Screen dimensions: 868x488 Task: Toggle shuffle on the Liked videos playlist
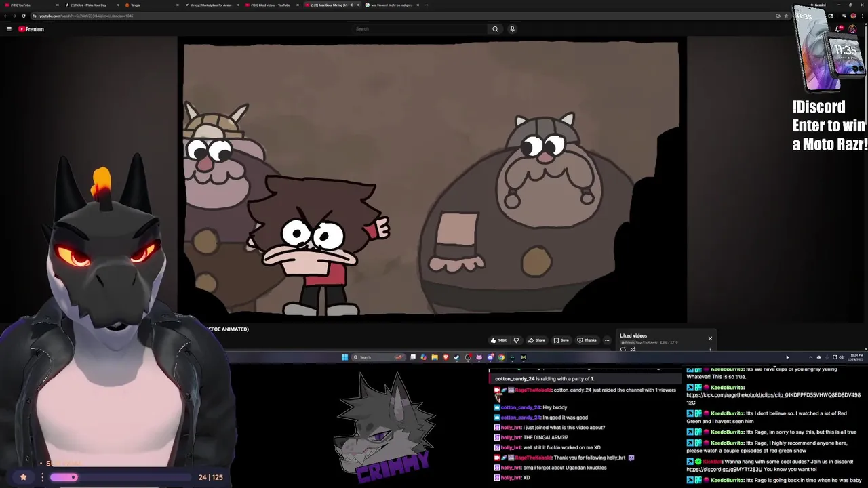(x=633, y=349)
